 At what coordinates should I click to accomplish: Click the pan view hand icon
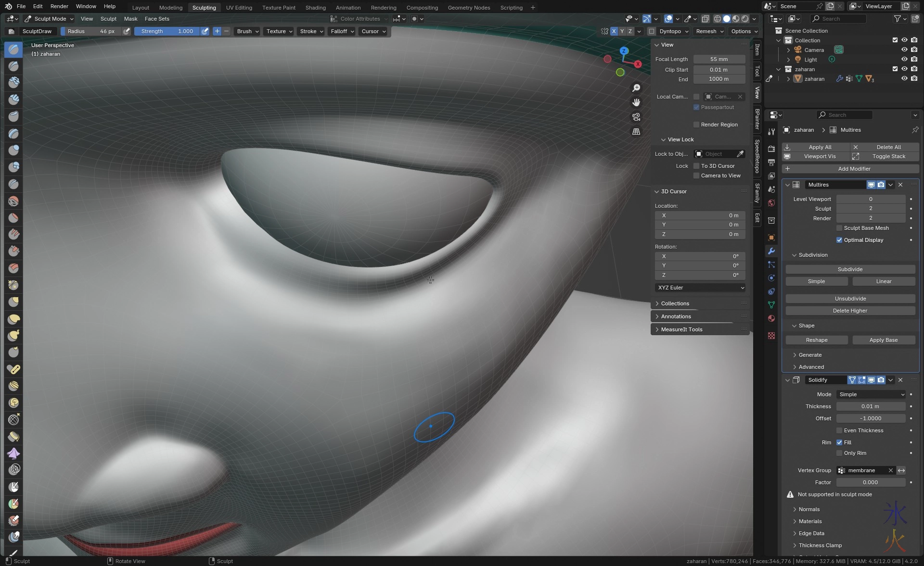tap(636, 102)
